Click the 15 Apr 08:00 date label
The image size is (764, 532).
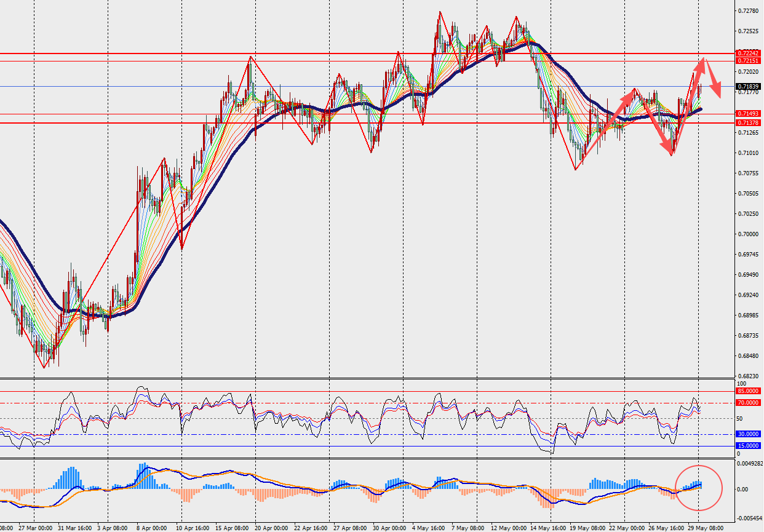click(233, 528)
